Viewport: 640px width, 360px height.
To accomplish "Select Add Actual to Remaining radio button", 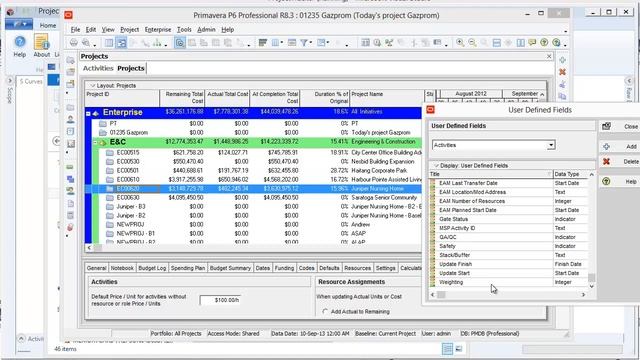I will tap(325, 311).
